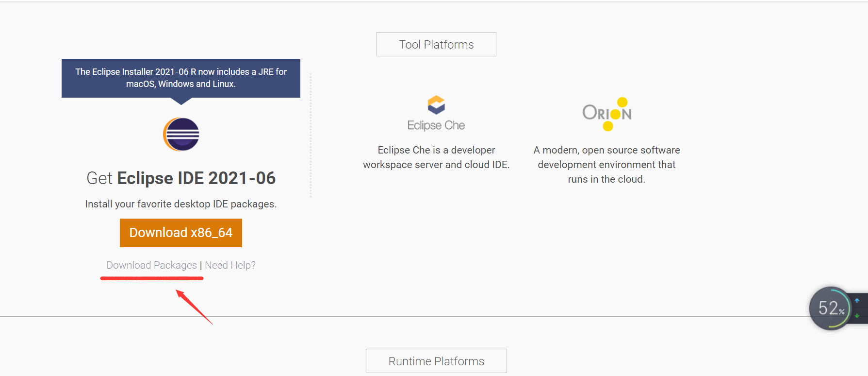Click the Eclipse Installer 2021-06 JRE announcement banner

181,78
